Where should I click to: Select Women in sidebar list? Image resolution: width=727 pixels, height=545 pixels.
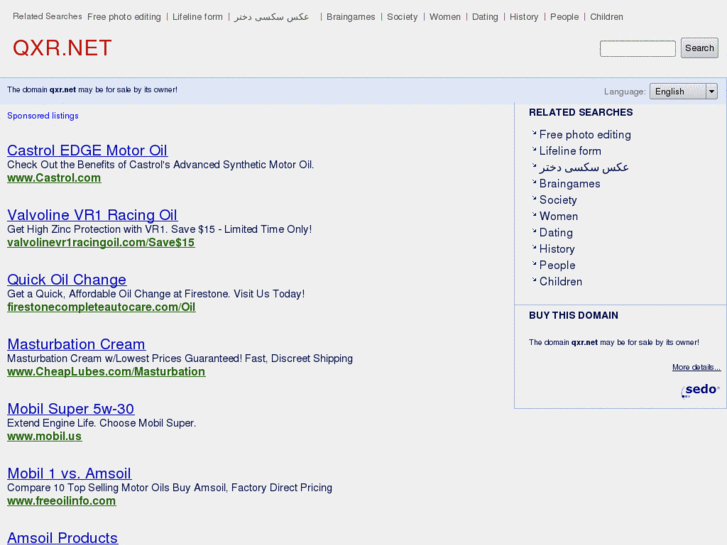(x=558, y=216)
